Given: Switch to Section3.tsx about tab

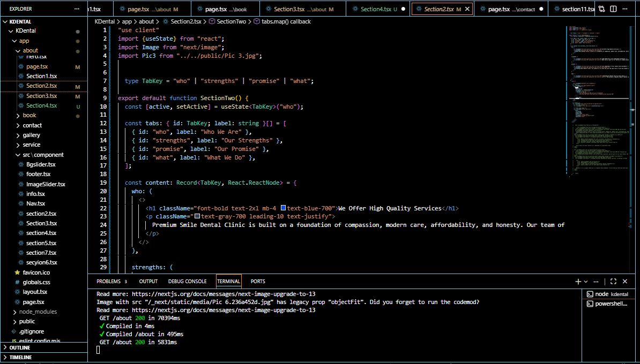Looking at the screenshot, I should tap(304, 9).
